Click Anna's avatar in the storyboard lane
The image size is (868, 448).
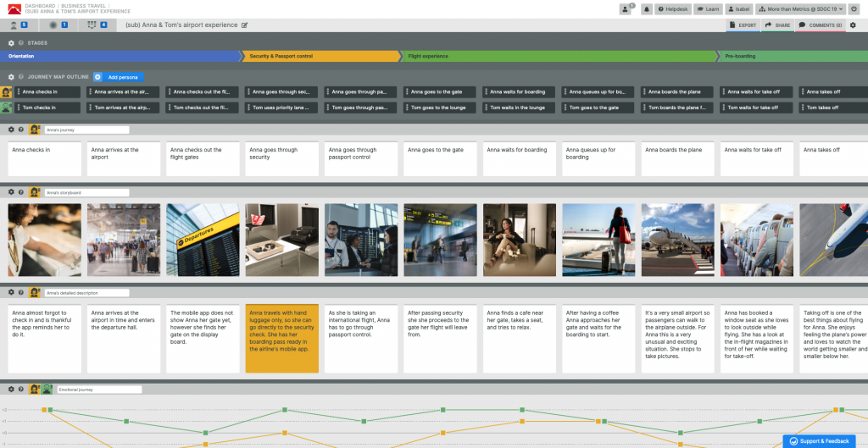point(34,192)
